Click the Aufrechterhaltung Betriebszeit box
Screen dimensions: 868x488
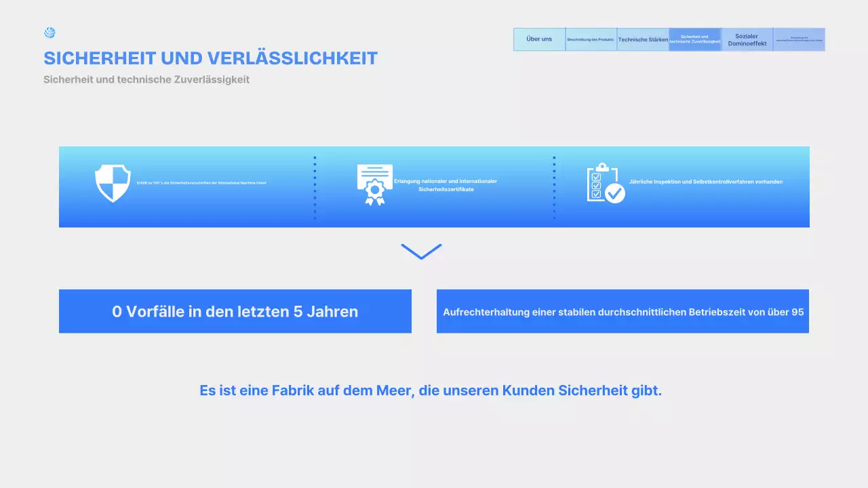[623, 312]
